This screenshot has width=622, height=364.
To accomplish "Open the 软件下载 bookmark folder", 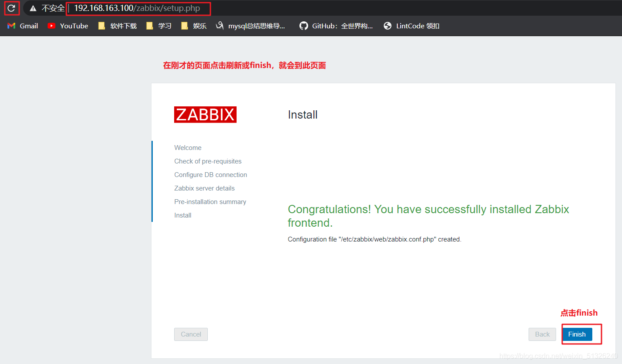I will tap(117, 26).
